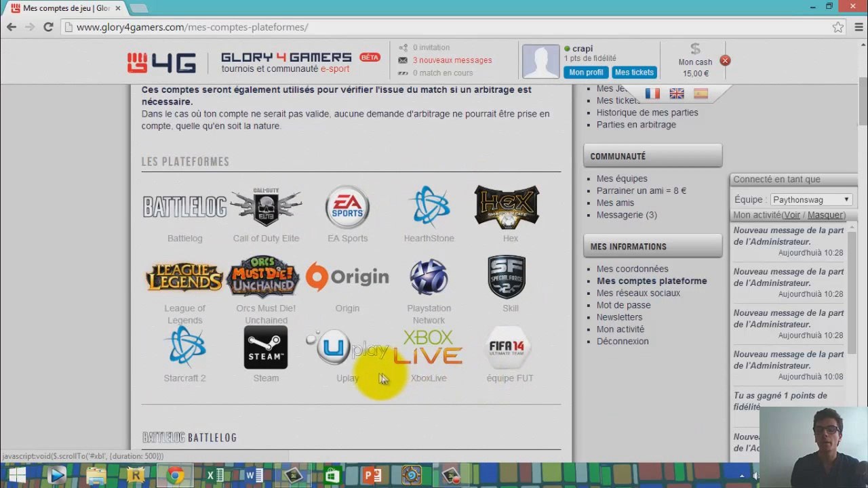Image resolution: width=868 pixels, height=488 pixels.
Task: Open Mot de passe menu entry
Action: [x=623, y=306]
